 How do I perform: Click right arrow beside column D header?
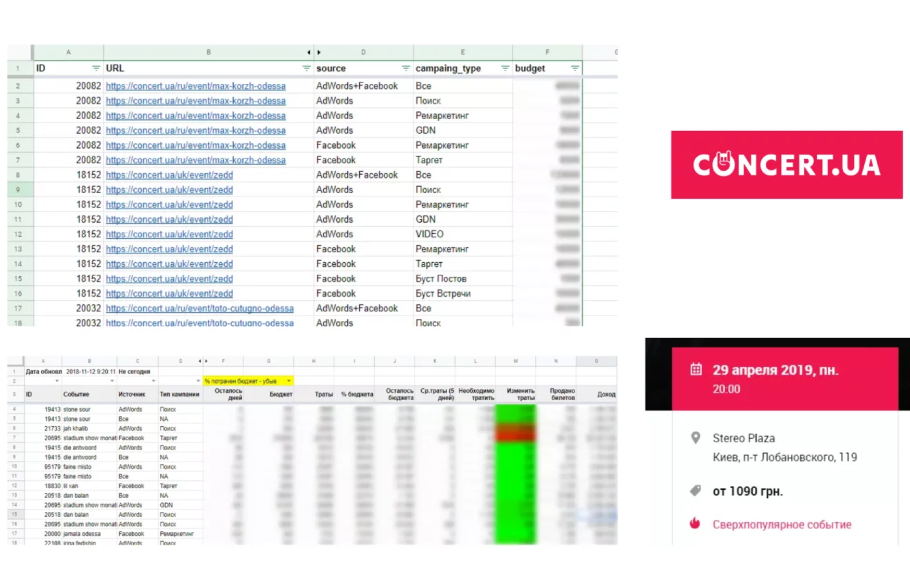coord(319,52)
